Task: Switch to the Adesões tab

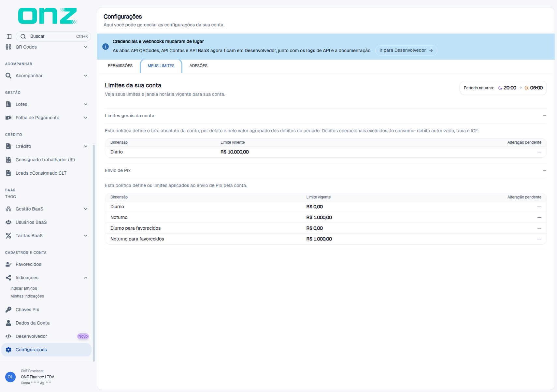Action: point(198,66)
